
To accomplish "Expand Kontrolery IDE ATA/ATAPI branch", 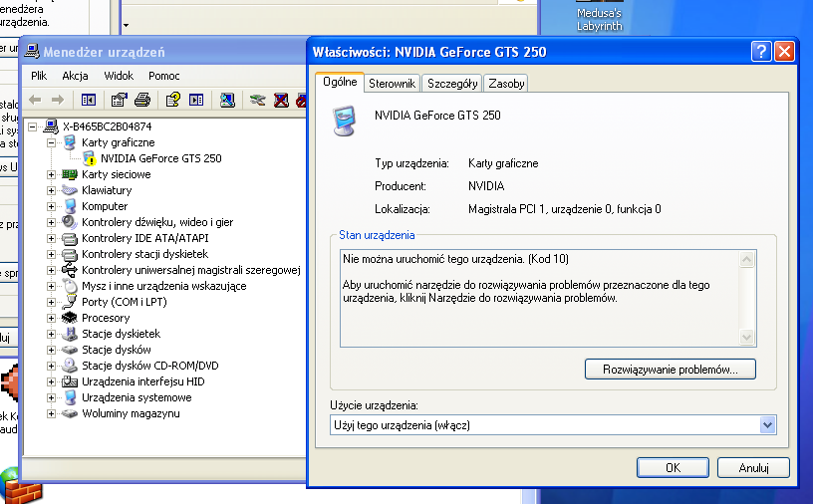I will click(x=51, y=238).
